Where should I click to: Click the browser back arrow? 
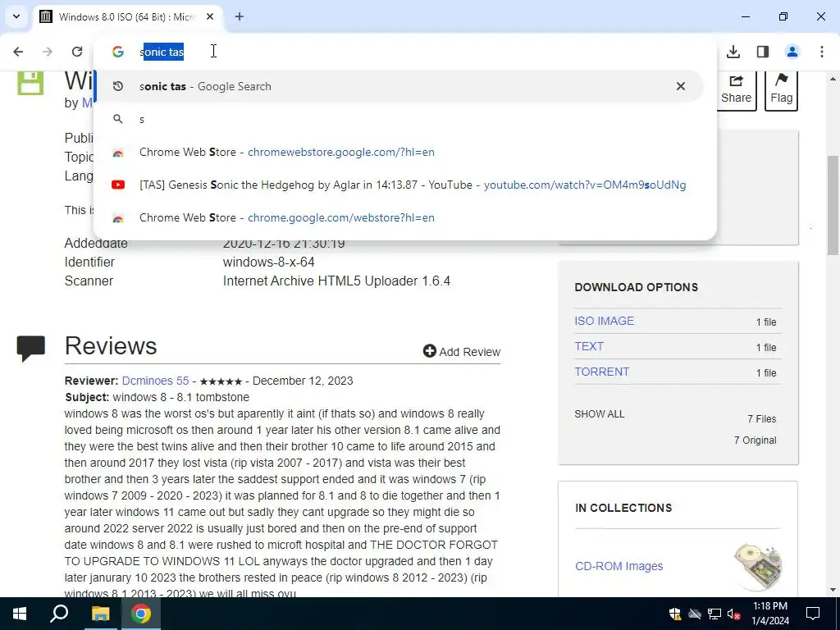point(18,52)
